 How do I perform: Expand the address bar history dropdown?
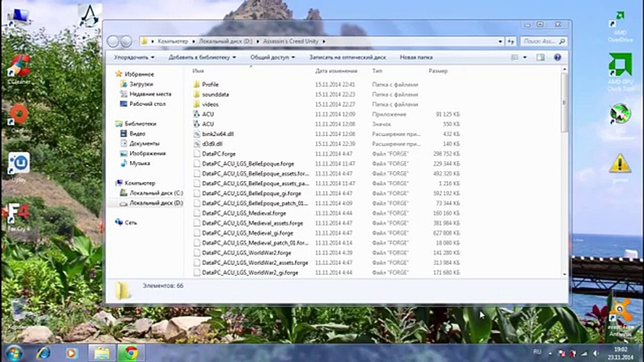click(500, 41)
